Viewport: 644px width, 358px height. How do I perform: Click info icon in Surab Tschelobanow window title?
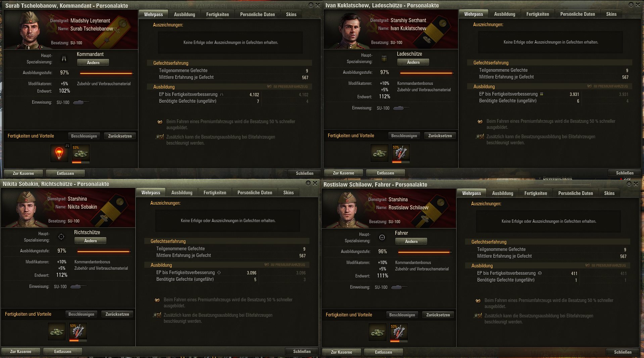(311, 5)
